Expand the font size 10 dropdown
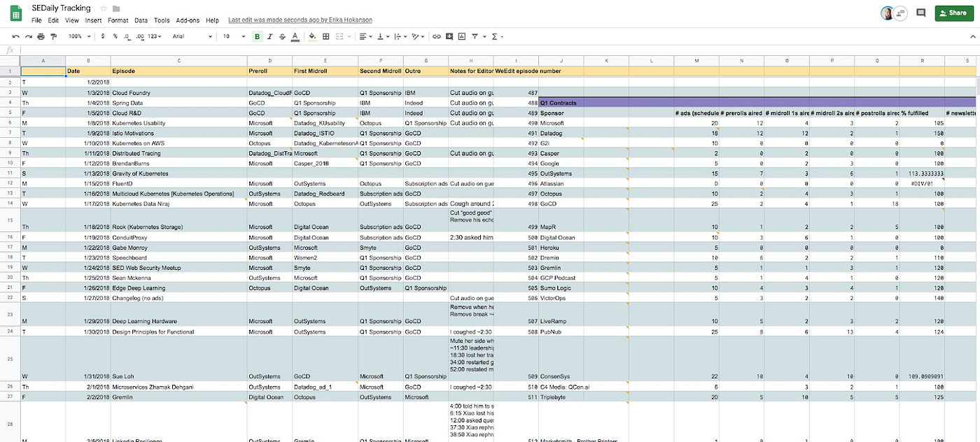980x442 pixels. click(x=230, y=36)
